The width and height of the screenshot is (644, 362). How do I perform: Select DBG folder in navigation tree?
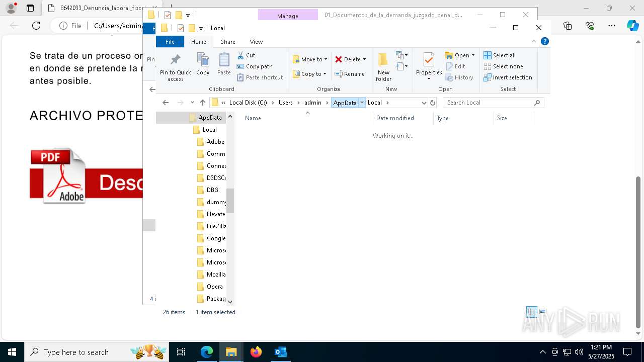[207, 190]
